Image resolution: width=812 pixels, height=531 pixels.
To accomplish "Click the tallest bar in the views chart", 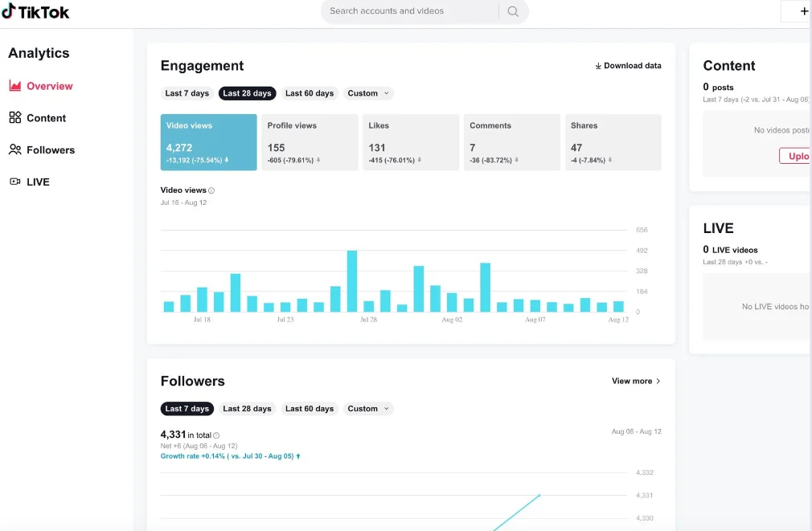I will click(x=352, y=281).
